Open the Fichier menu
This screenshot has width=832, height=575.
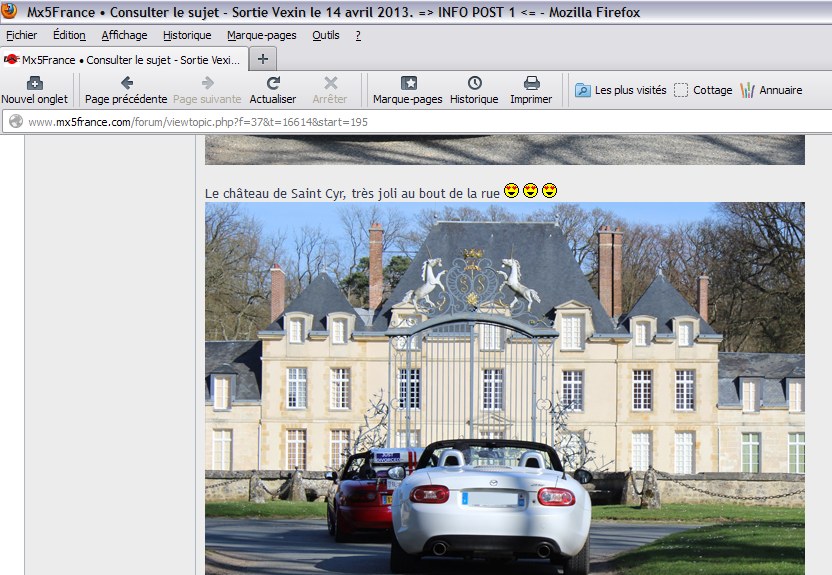22,35
